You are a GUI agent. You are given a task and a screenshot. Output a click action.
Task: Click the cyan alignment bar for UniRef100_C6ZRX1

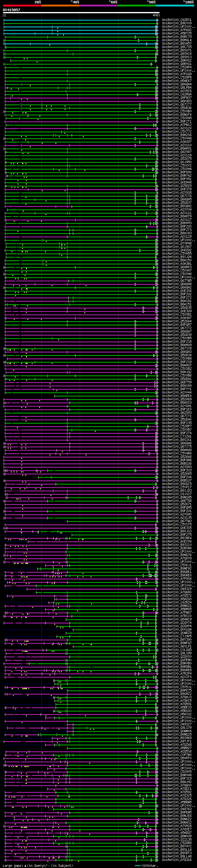(x=81, y=20)
